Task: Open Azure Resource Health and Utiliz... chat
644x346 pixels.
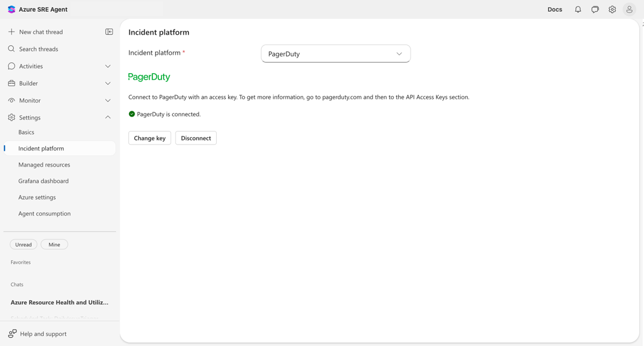Action: click(x=60, y=302)
